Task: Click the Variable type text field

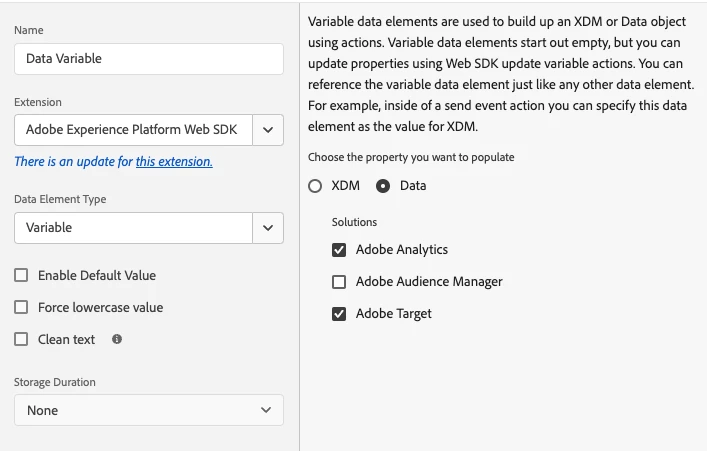Action: pos(133,228)
